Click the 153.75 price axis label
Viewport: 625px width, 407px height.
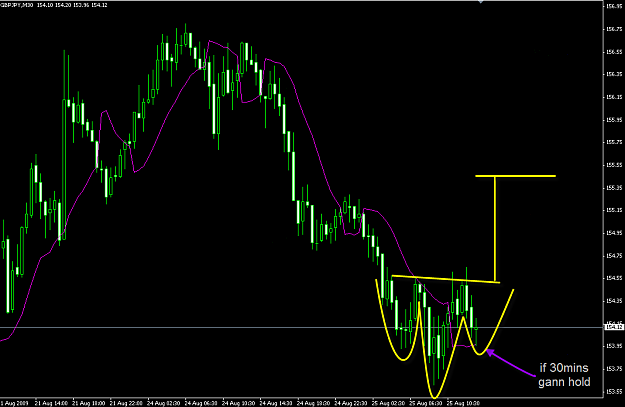614,369
